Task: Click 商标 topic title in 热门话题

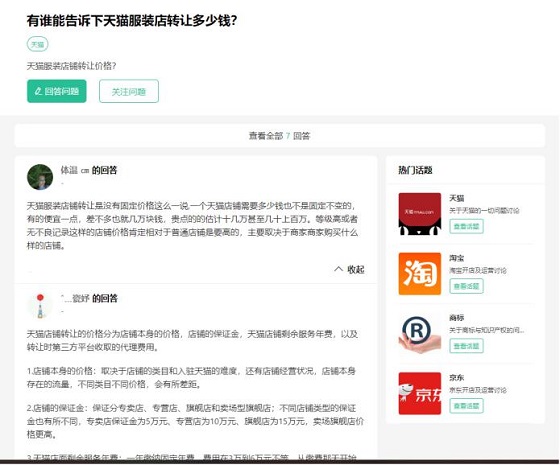Action: pos(457,318)
